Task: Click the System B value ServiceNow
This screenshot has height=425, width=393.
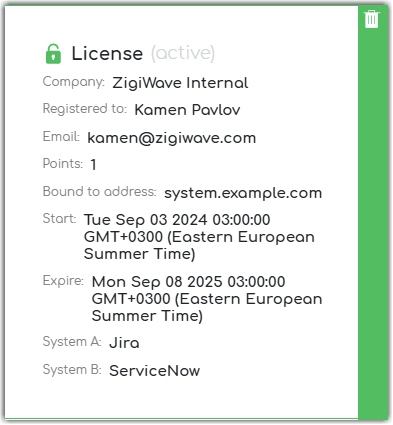Action: [x=155, y=371]
